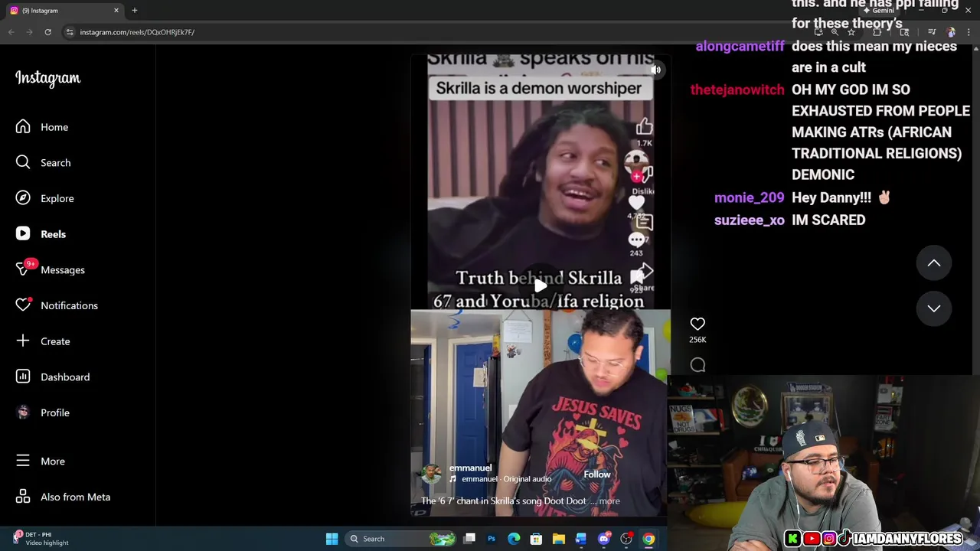Viewport: 980px width, 551px height.
Task: Open Notifications panel
Action: pyautogui.click(x=57, y=305)
